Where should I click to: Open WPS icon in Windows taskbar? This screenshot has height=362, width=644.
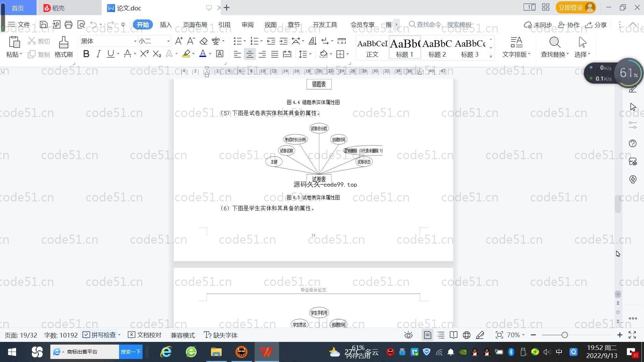click(267, 352)
